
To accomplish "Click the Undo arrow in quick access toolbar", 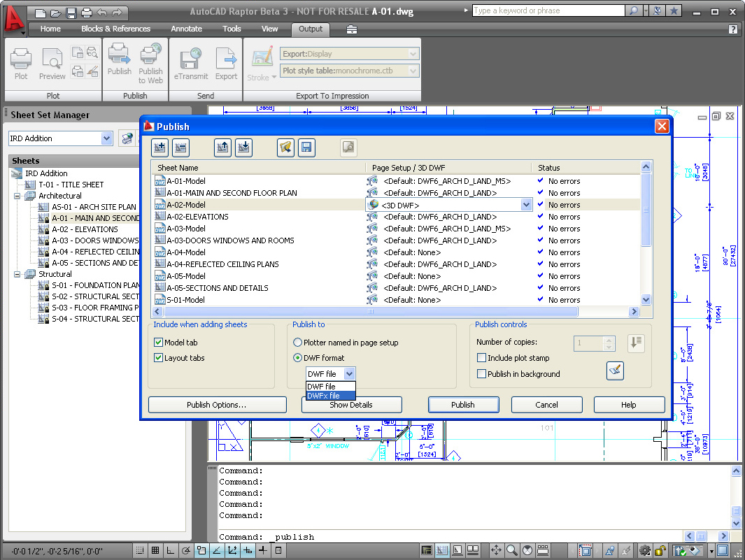I will coord(101,13).
